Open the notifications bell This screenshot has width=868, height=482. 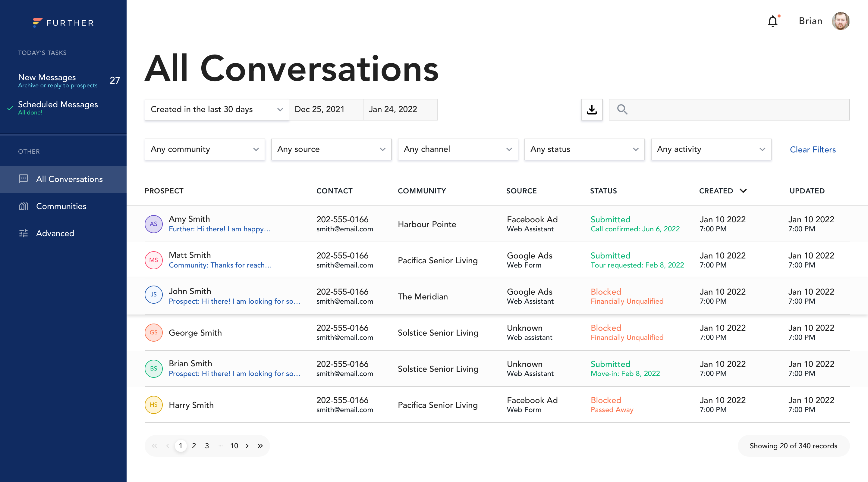pos(773,21)
